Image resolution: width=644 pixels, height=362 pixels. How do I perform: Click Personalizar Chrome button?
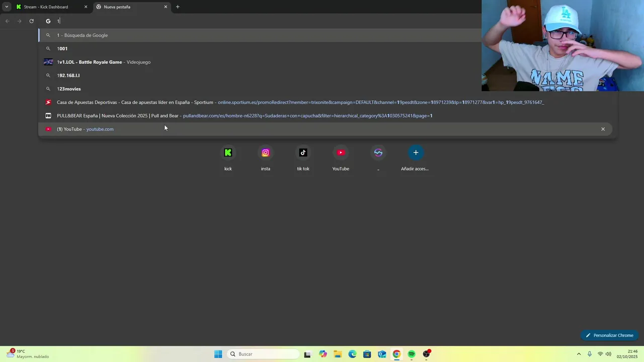[609, 335]
